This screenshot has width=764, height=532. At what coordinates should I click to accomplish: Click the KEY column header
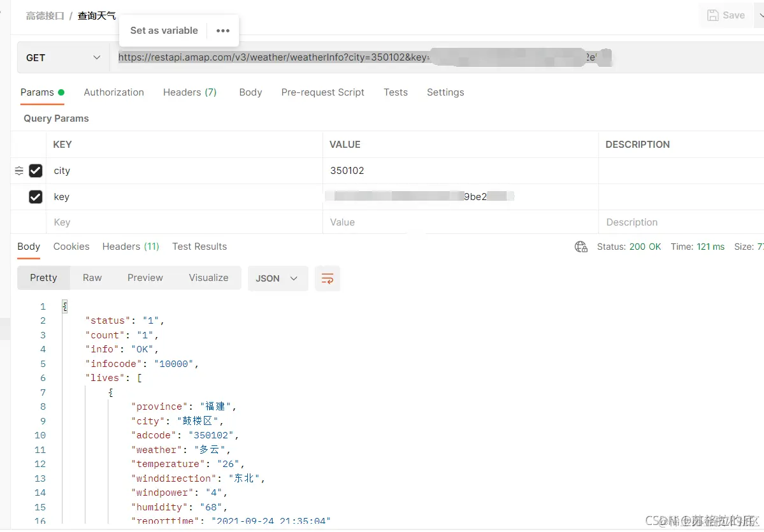pyautogui.click(x=62, y=145)
